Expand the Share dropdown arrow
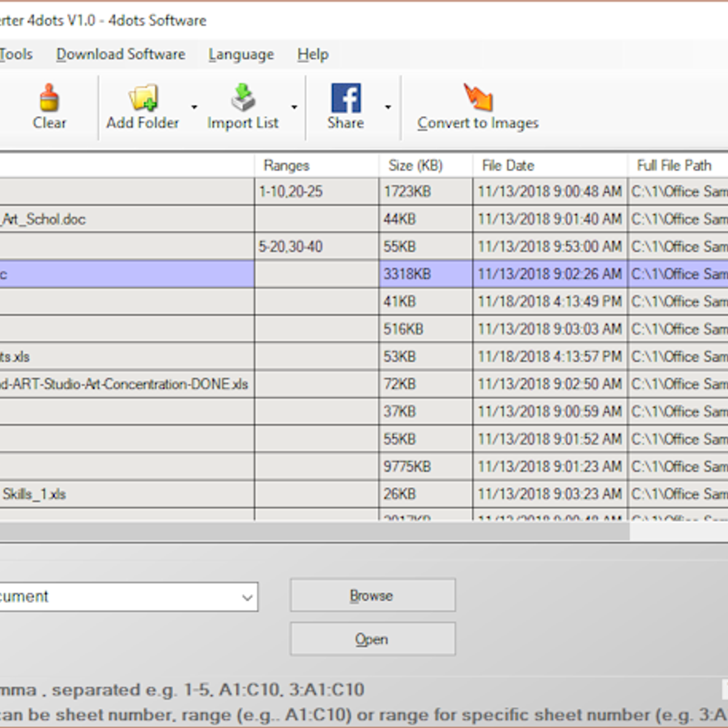Image resolution: width=728 pixels, height=728 pixels. point(388,107)
